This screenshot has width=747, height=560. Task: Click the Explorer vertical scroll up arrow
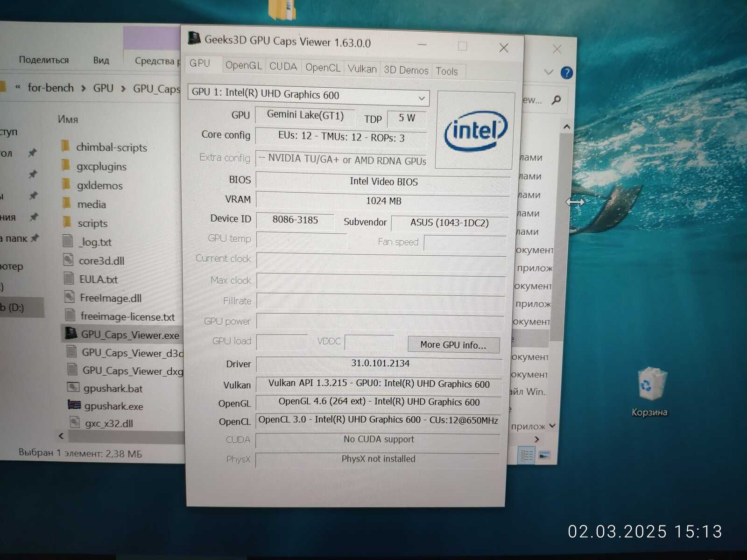(566, 127)
